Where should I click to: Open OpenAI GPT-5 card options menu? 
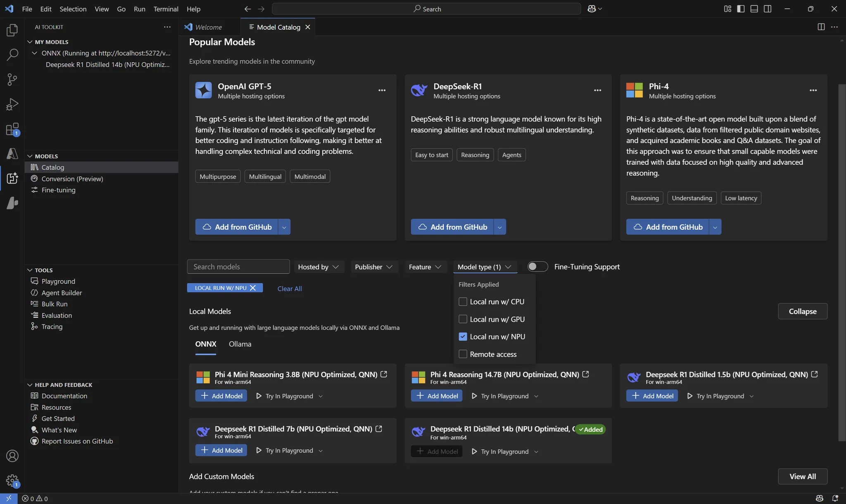click(x=382, y=90)
